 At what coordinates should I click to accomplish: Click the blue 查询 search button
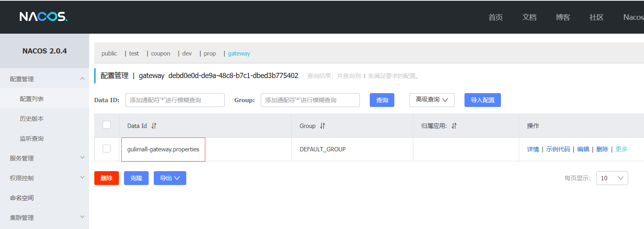[382, 100]
